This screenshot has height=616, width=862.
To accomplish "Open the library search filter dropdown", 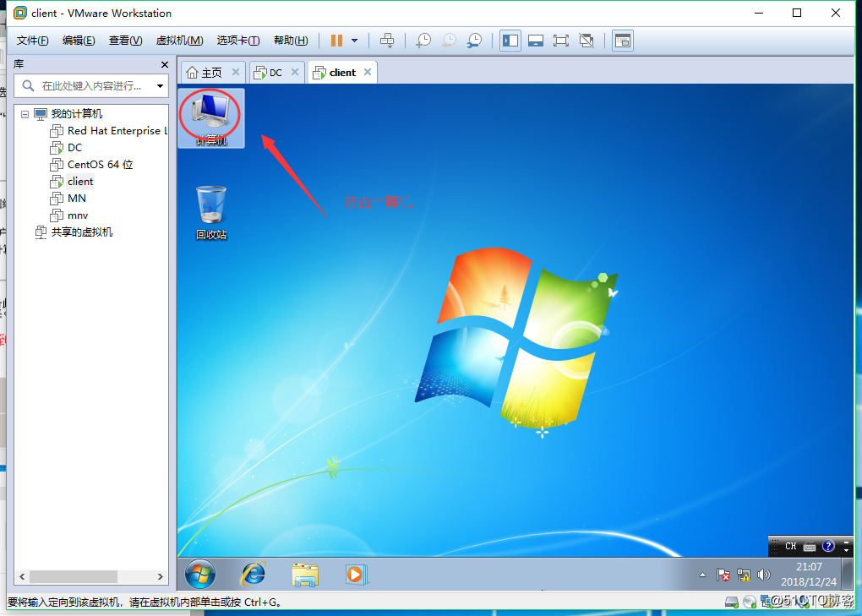I will pyautogui.click(x=160, y=86).
